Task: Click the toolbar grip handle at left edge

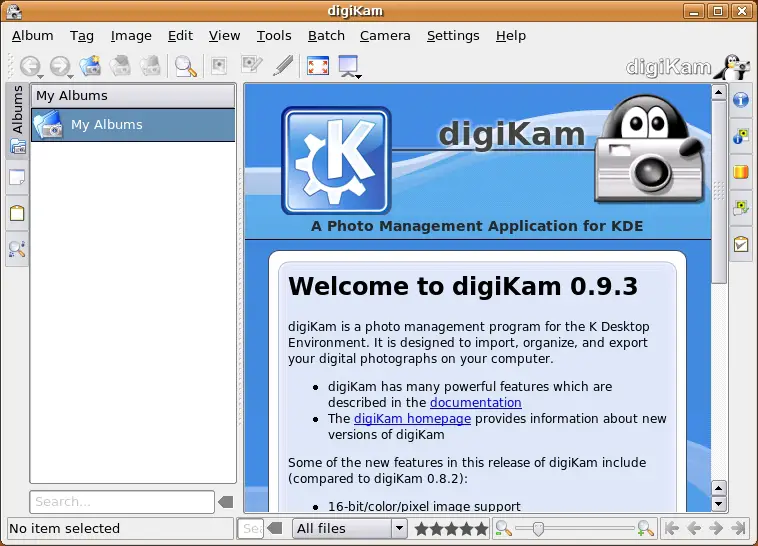Action: pos(11,66)
